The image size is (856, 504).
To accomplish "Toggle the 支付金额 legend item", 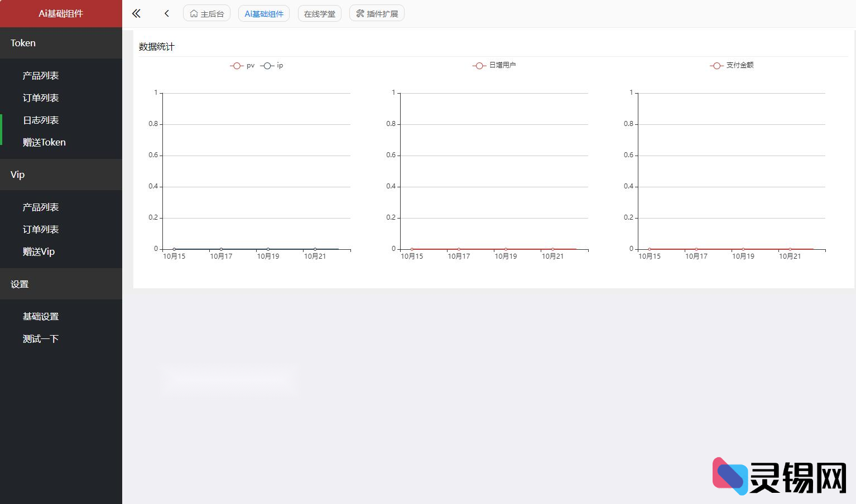I will [x=732, y=65].
